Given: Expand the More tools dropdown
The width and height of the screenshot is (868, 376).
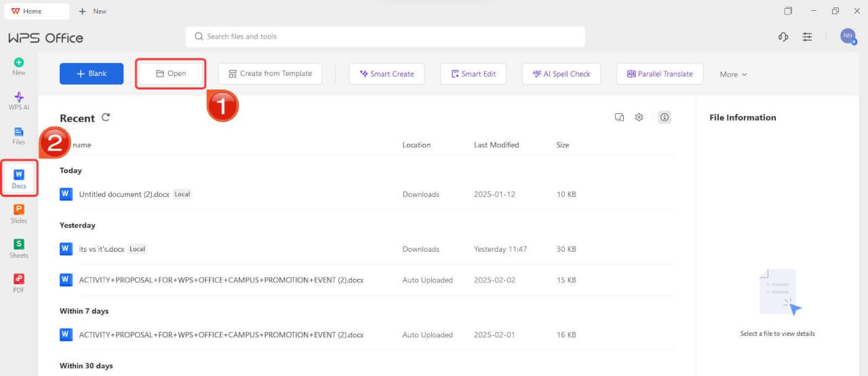Looking at the screenshot, I should (x=733, y=74).
